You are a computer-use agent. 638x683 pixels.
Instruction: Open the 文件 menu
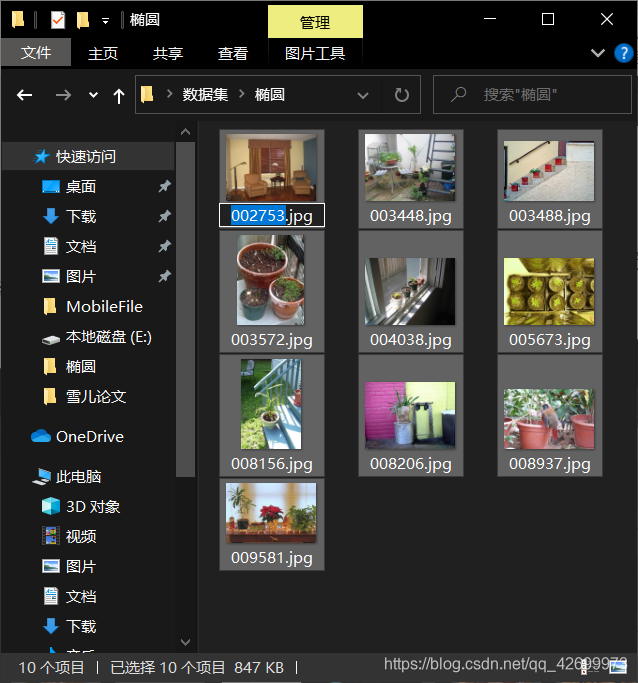pos(36,53)
